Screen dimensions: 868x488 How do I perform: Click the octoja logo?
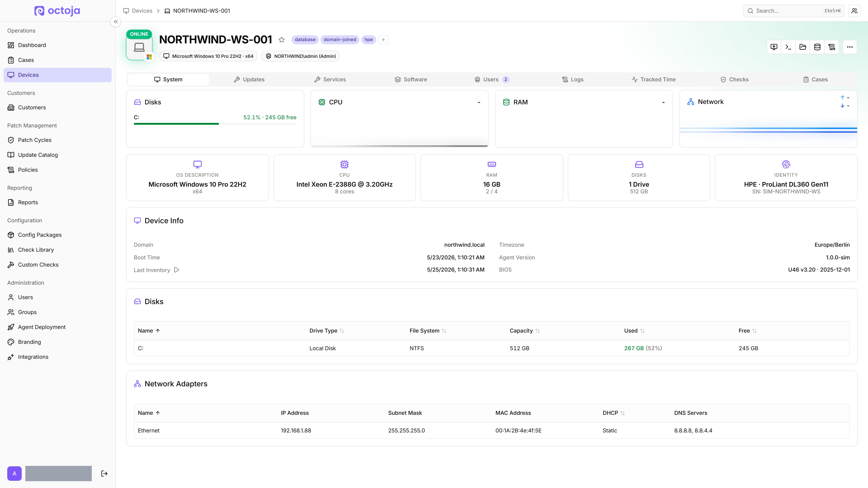pos(57,11)
